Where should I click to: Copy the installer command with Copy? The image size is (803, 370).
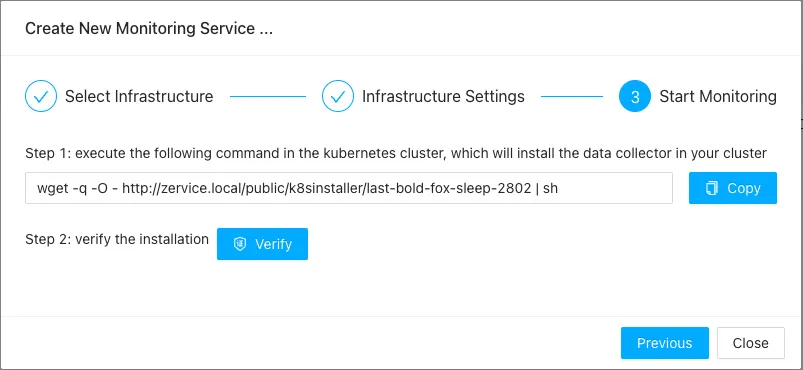(733, 188)
